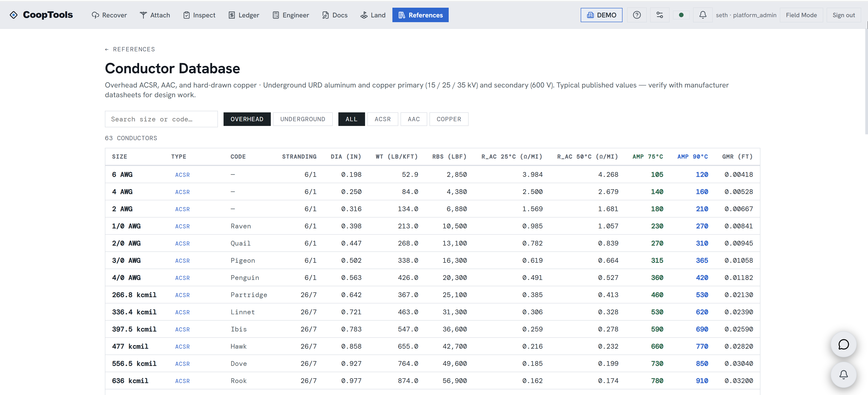Viewport: 868px width, 395px height.
Task: Click Sign out
Action: pyautogui.click(x=843, y=15)
